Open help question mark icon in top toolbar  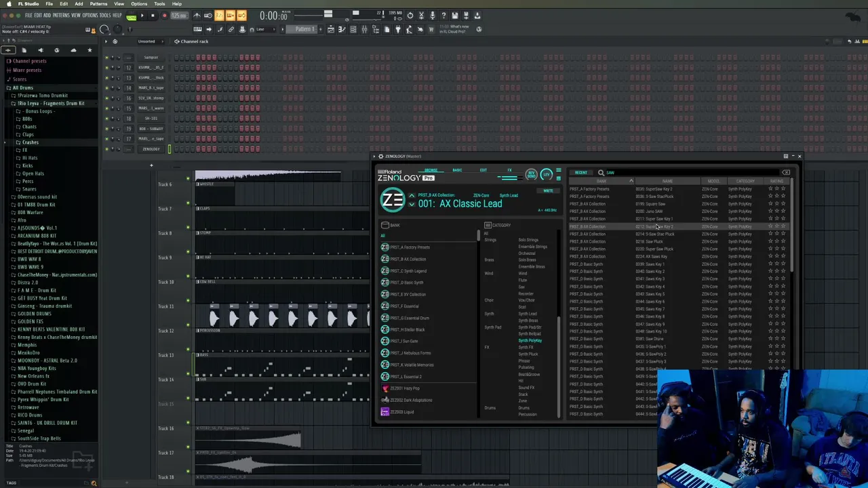(443, 16)
